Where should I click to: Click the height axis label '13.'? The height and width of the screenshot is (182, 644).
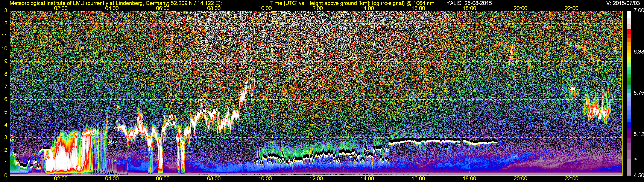[5, 11]
